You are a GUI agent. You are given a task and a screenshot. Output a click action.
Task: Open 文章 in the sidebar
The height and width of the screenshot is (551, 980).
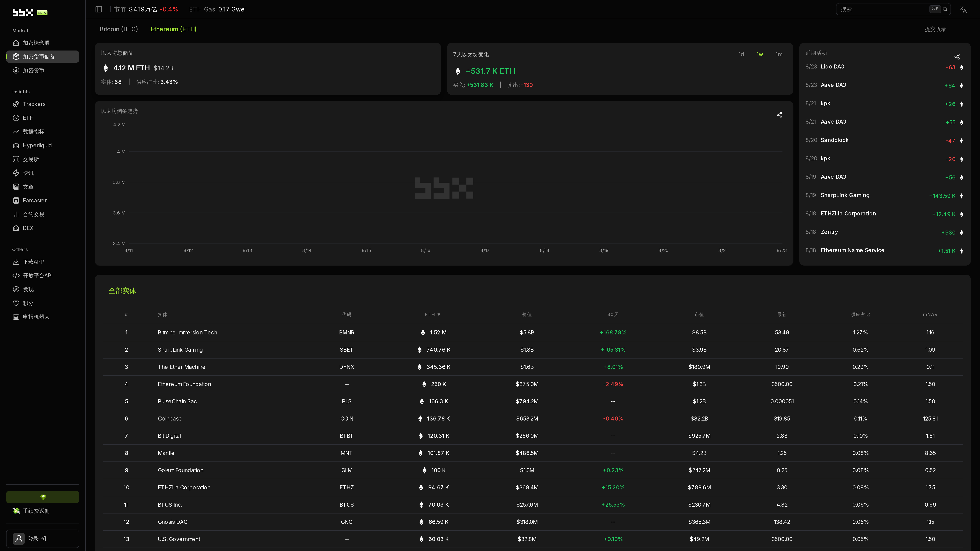point(43,187)
